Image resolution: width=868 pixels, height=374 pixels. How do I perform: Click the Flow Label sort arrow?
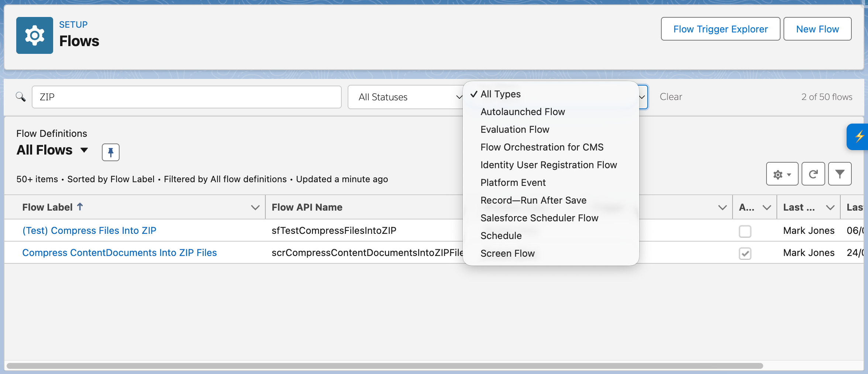pos(80,207)
